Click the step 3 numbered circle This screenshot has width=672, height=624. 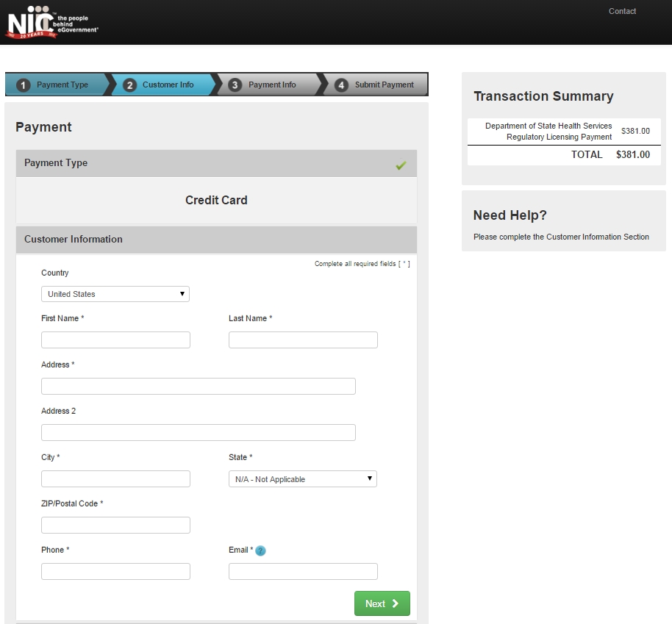234,84
